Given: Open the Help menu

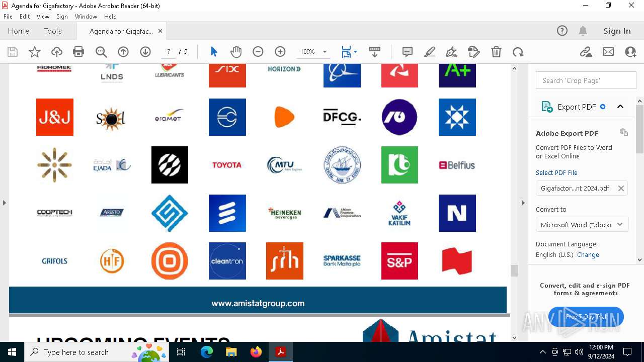Looking at the screenshot, I should [x=110, y=17].
